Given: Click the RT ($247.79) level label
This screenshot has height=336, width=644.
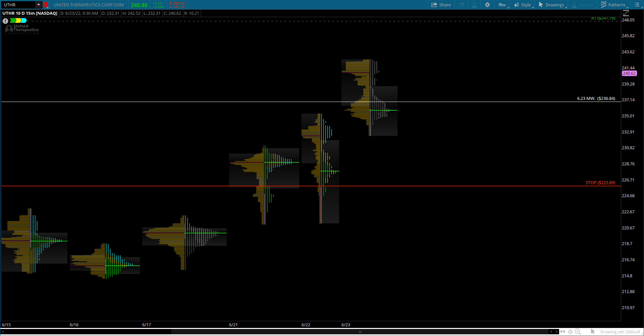Looking at the screenshot, I should 603,18.
